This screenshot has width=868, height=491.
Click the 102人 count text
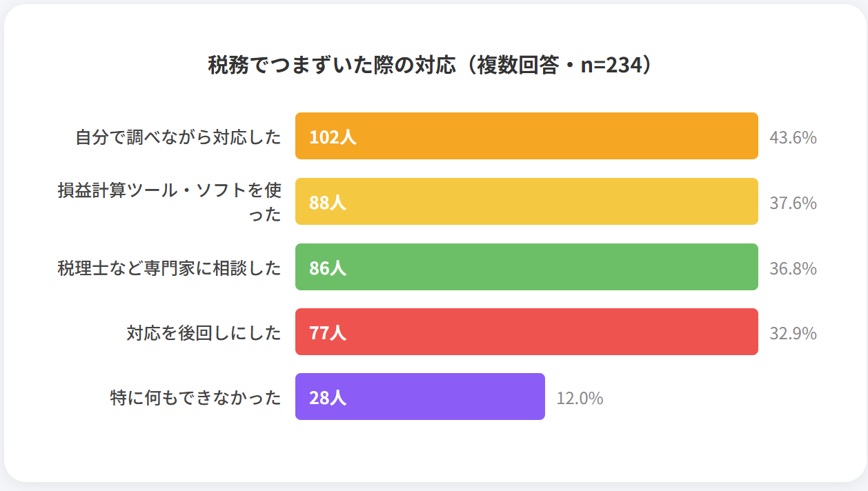[333, 137]
